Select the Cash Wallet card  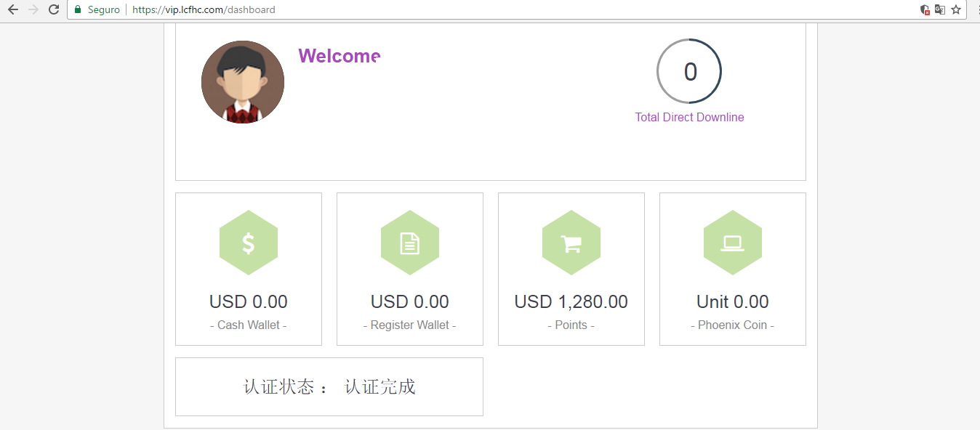click(249, 269)
